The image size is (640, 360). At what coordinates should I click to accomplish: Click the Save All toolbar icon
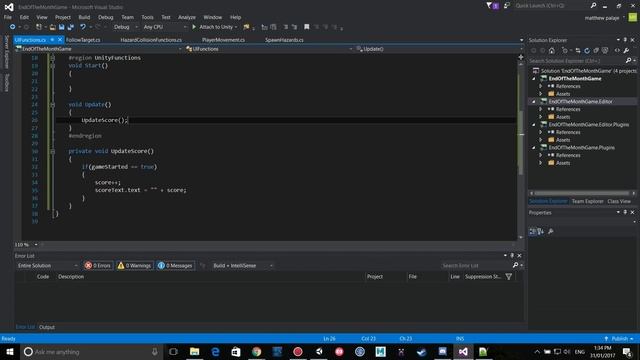coord(71,27)
